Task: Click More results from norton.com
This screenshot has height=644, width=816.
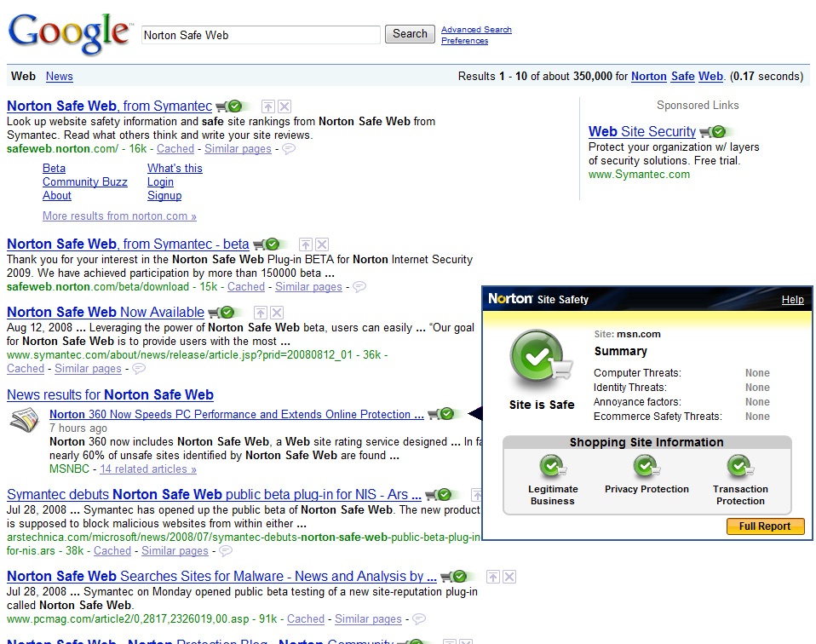Action: coord(120,216)
